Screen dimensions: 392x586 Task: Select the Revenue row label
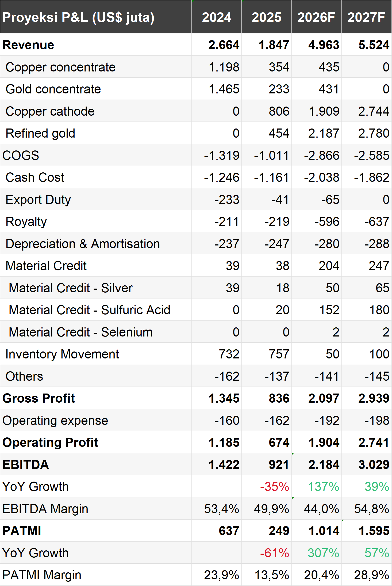coord(28,45)
